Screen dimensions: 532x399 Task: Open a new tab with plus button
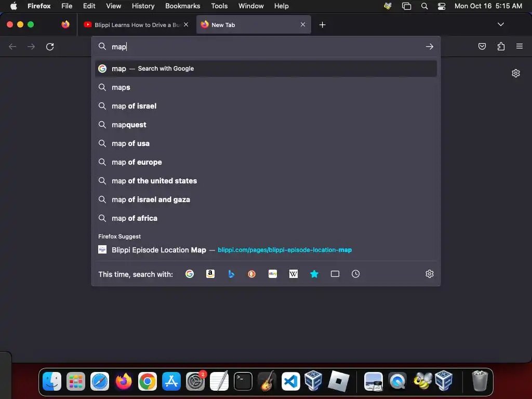(x=322, y=25)
